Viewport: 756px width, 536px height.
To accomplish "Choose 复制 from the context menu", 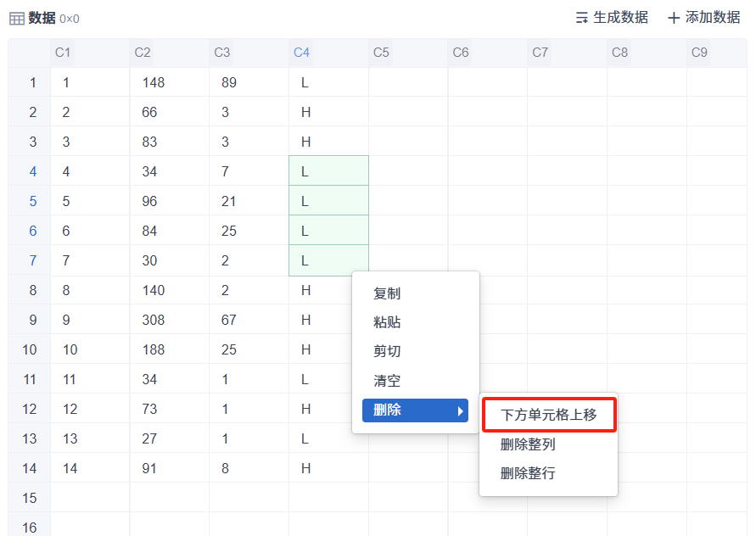I will tap(387, 293).
